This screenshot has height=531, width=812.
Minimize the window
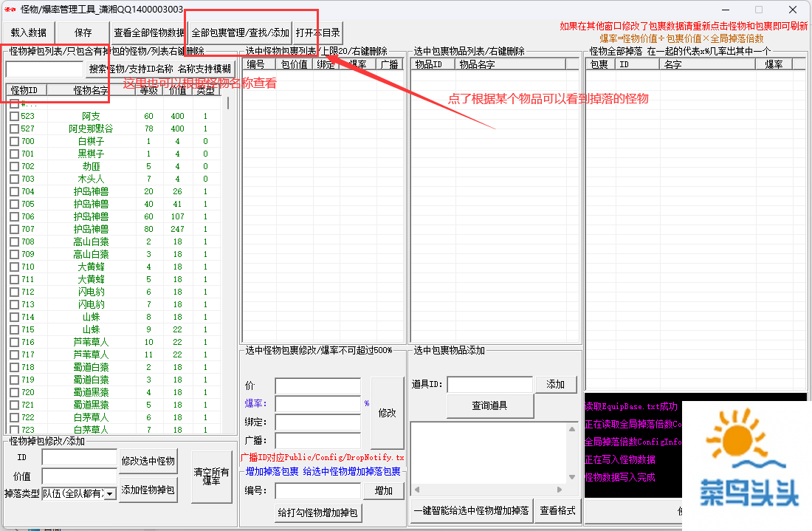[726, 10]
